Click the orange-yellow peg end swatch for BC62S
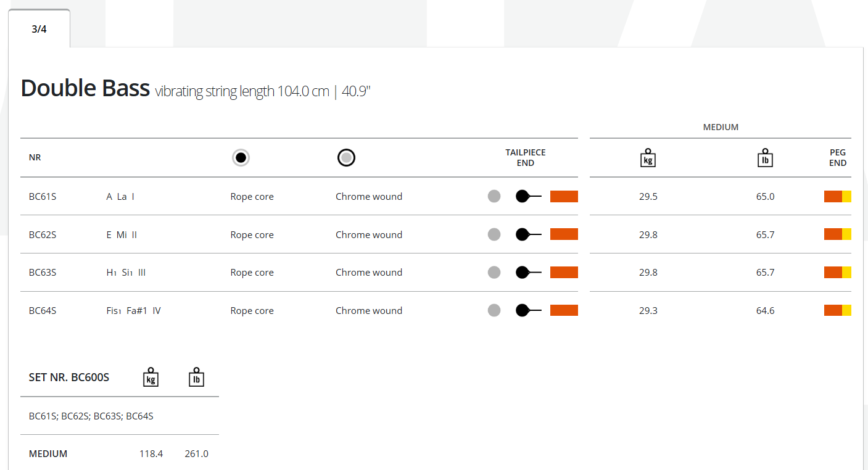 pyautogui.click(x=837, y=234)
